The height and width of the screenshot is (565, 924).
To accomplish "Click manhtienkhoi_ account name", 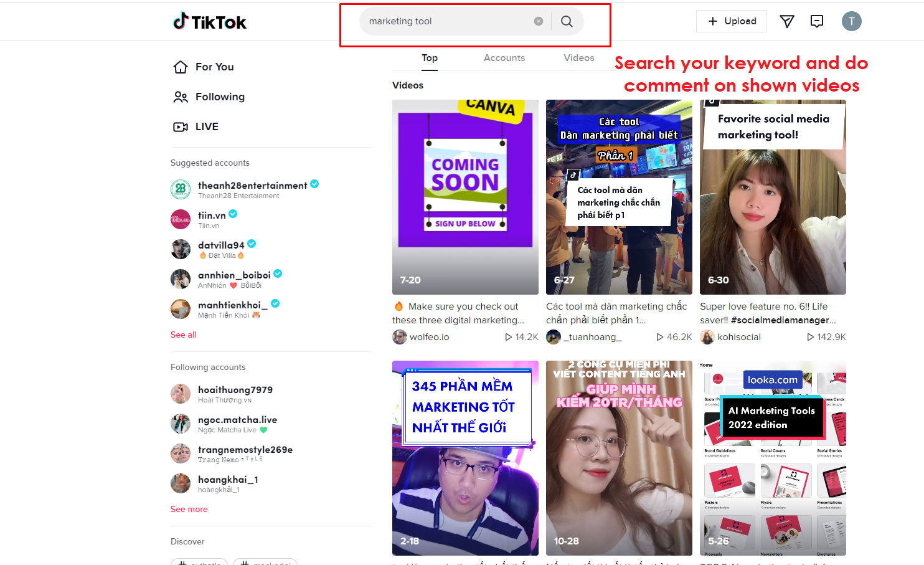I will (233, 305).
